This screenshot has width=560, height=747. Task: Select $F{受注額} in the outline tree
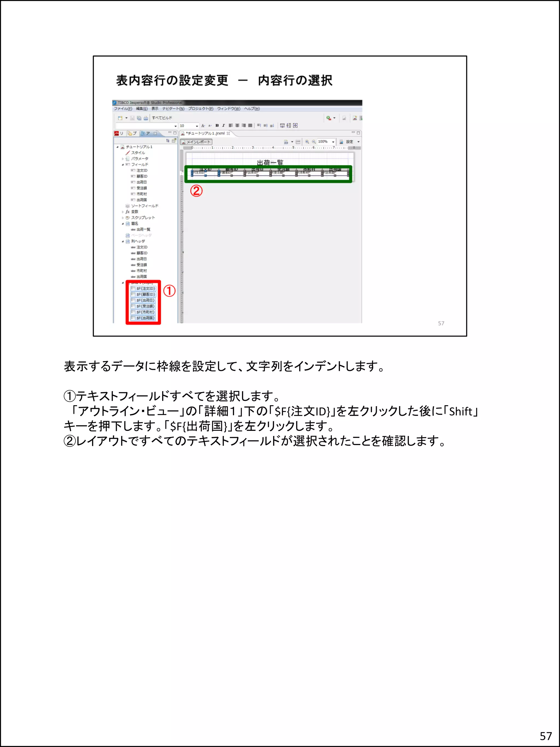144,306
